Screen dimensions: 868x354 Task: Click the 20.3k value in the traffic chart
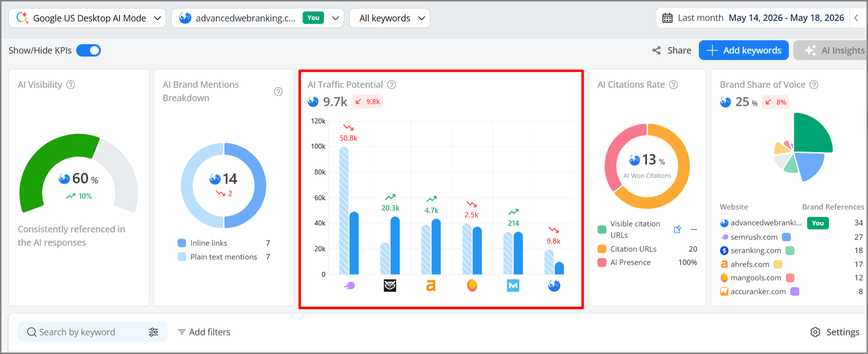click(x=390, y=208)
